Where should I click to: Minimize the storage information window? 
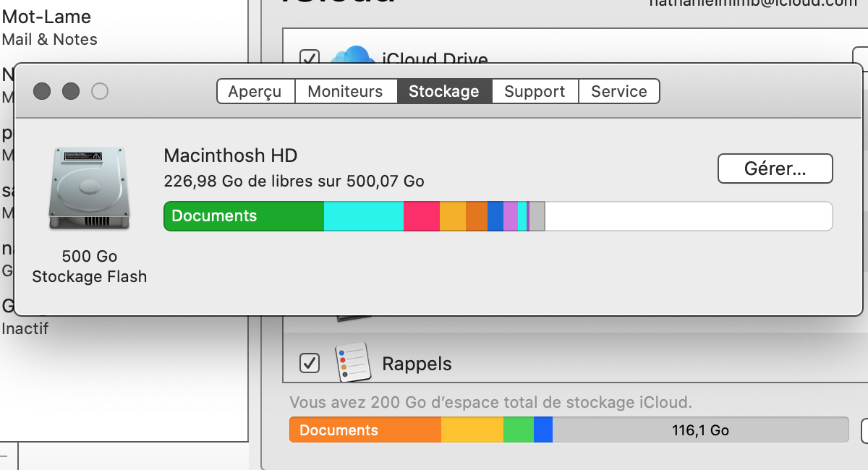pos(71,91)
